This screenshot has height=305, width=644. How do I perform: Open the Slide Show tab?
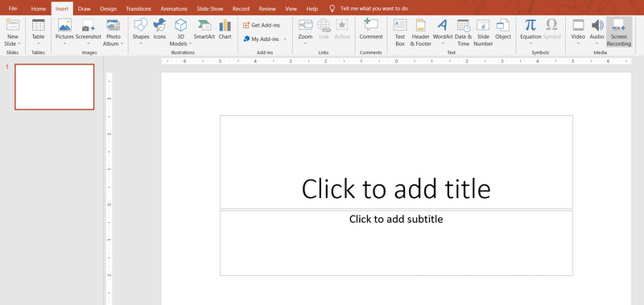click(x=210, y=9)
